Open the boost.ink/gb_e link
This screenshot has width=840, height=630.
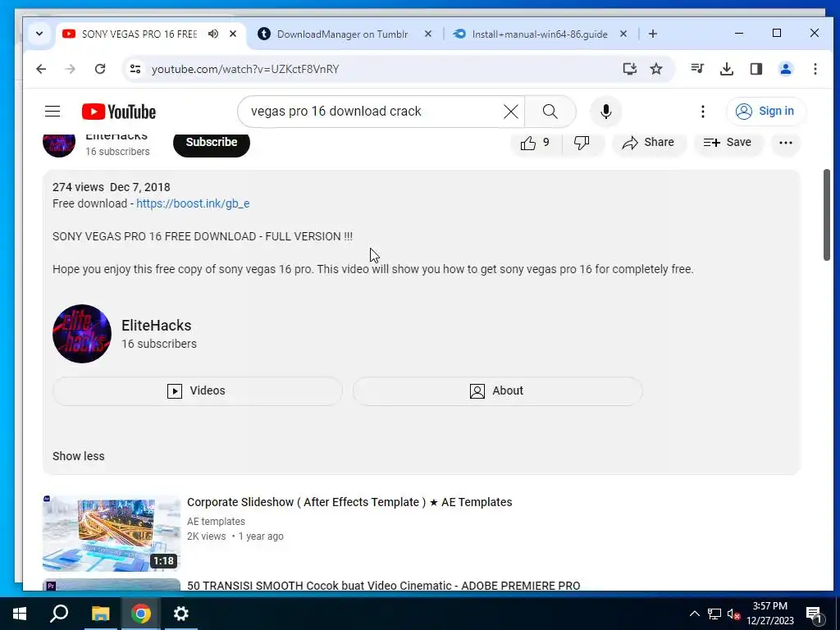click(193, 203)
